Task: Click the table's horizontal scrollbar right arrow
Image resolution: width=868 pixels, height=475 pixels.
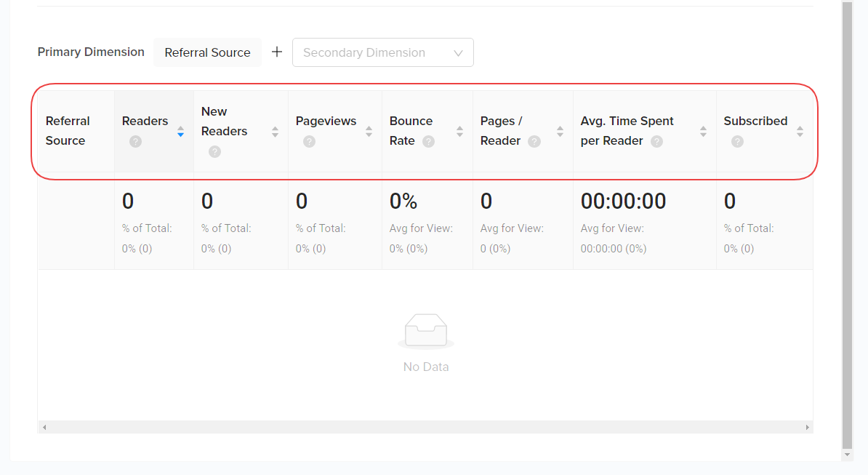Action: 807,428
